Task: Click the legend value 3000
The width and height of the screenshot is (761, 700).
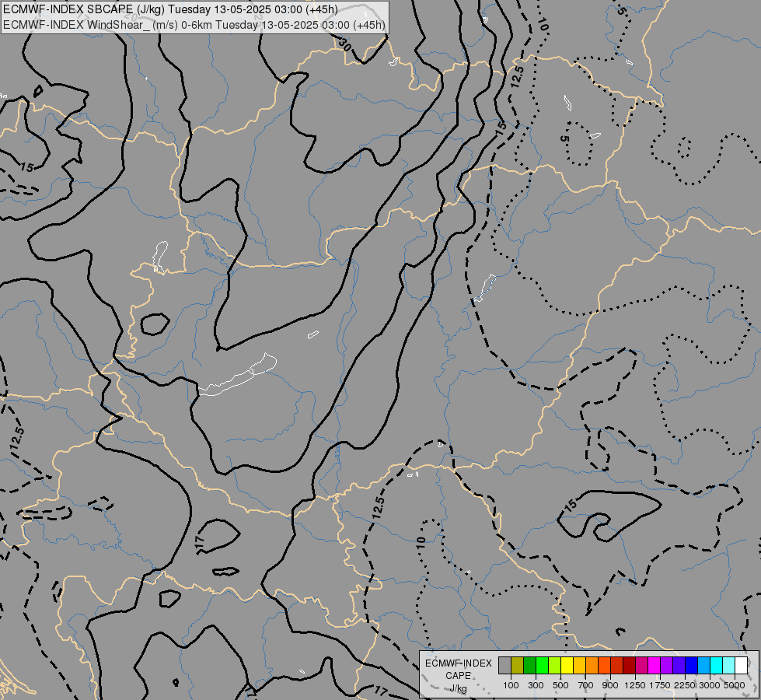Action: [x=710, y=685]
